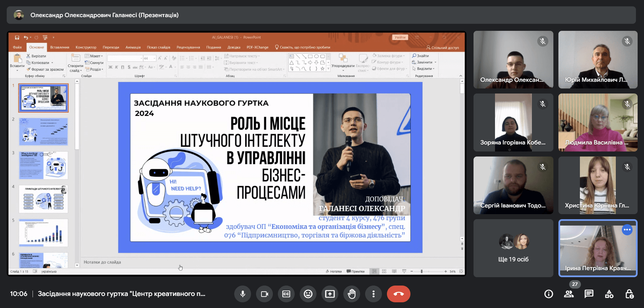This screenshot has width=644, height=308.
Task: Select slide 3 thumbnail in panel
Action: 43,165
